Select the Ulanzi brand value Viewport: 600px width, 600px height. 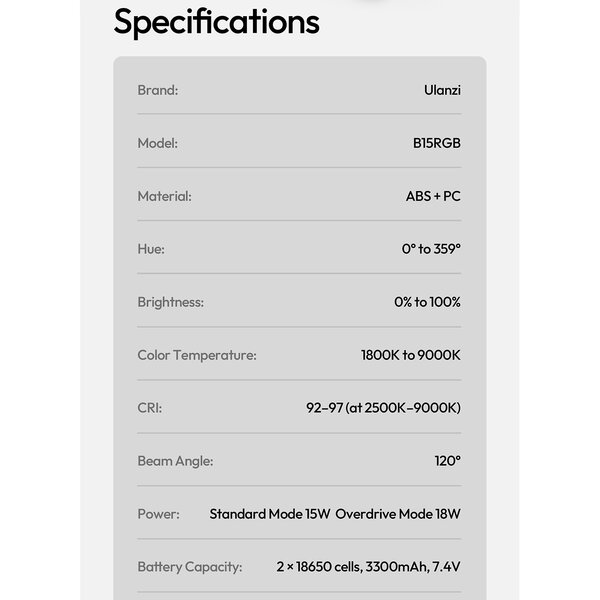pos(442,90)
